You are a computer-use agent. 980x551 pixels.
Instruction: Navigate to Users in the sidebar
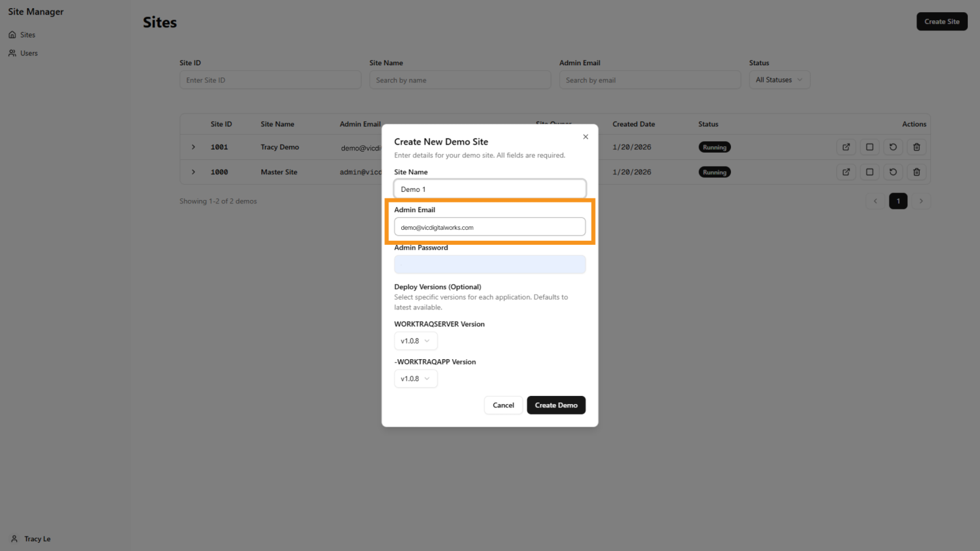(29, 53)
